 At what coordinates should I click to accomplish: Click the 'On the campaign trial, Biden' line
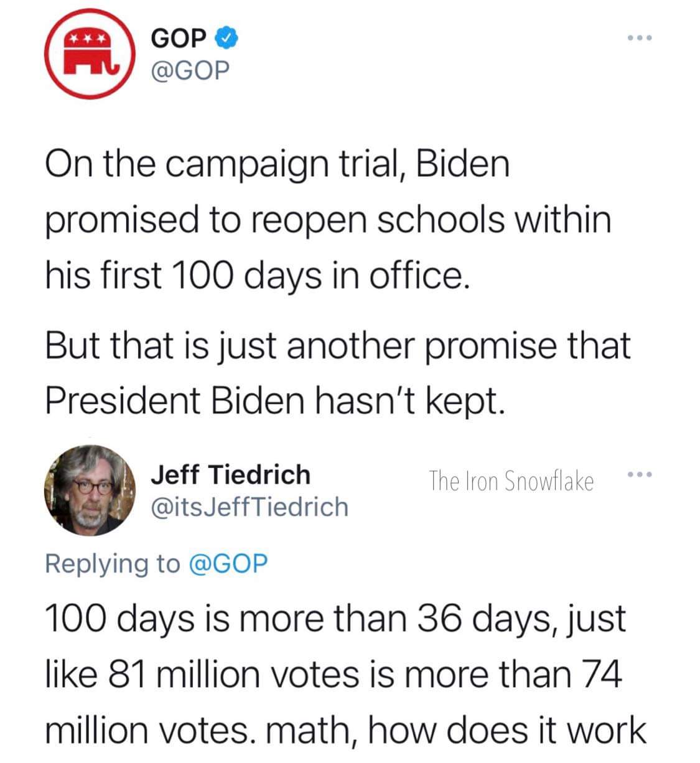coord(277,164)
